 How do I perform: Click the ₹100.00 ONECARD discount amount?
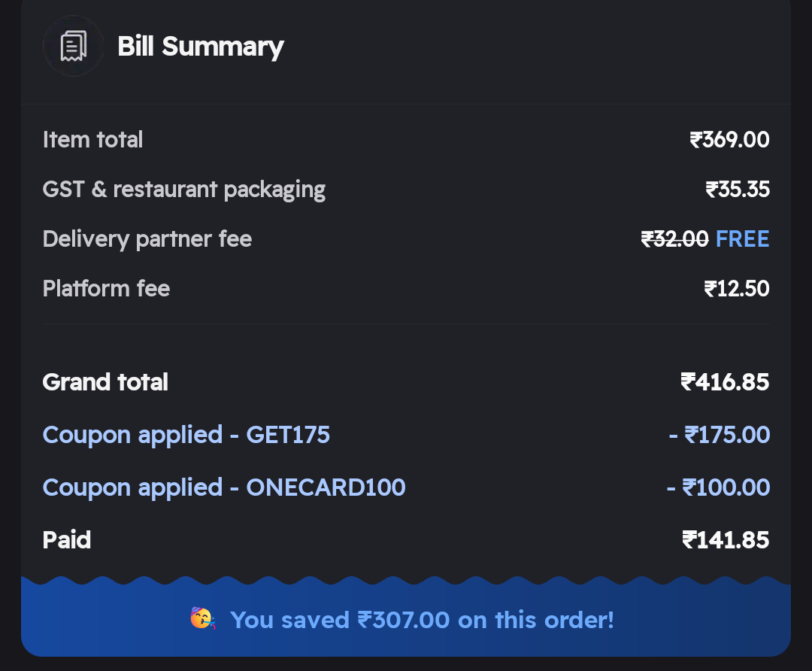[719, 487]
